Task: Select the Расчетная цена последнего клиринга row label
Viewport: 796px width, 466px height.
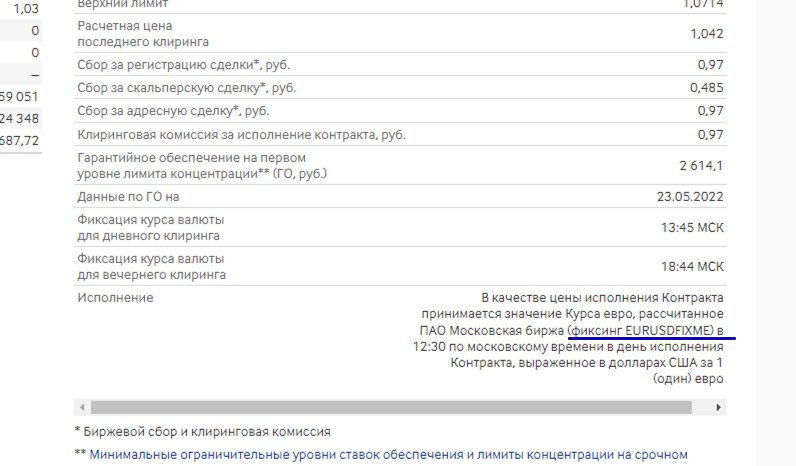Action: pos(143,34)
